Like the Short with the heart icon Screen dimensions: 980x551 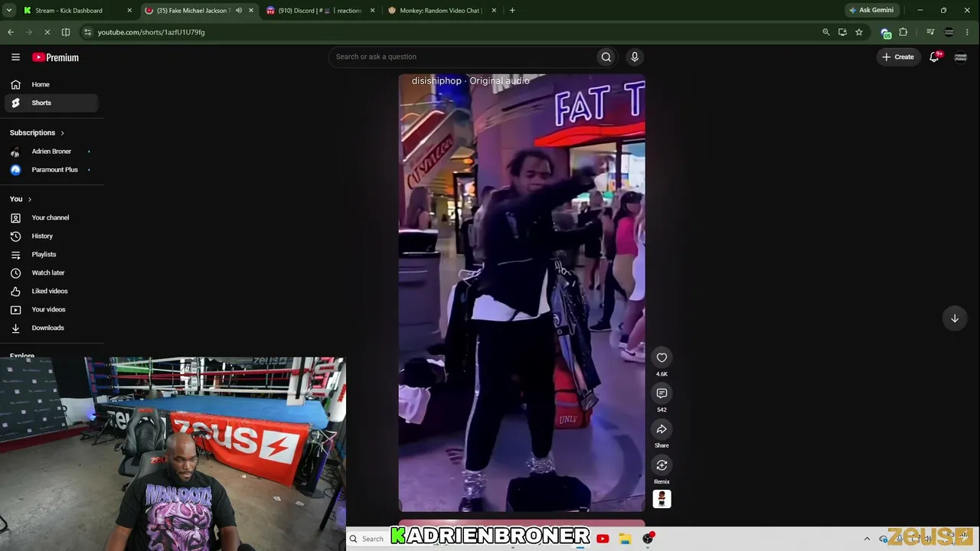(x=661, y=357)
